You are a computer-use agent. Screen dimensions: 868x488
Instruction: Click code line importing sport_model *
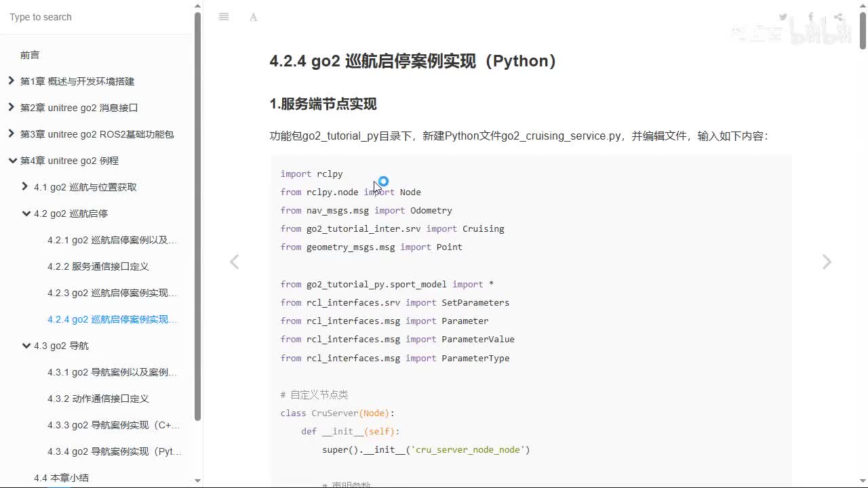pyautogui.click(x=387, y=284)
